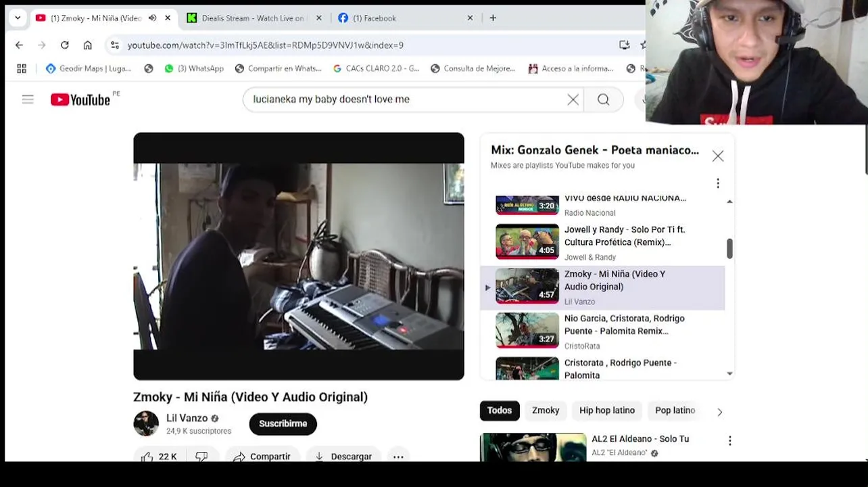Click the Compartir share button

pos(262,457)
